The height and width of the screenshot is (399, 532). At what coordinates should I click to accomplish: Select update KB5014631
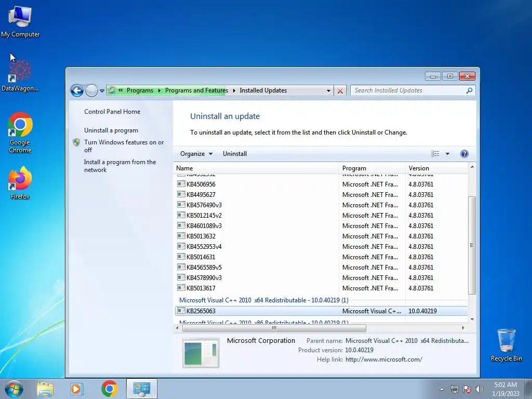pyautogui.click(x=321, y=257)
